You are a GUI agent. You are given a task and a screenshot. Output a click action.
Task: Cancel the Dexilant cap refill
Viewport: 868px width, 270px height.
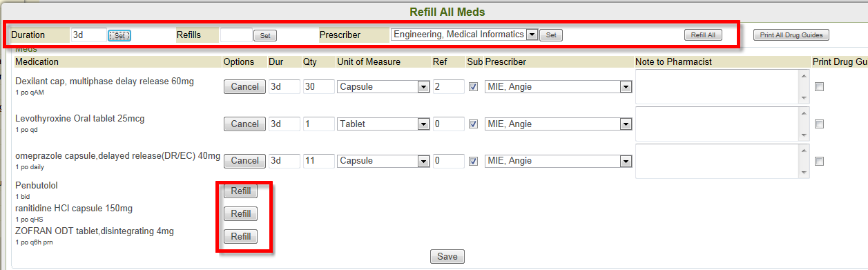(244, 86)
